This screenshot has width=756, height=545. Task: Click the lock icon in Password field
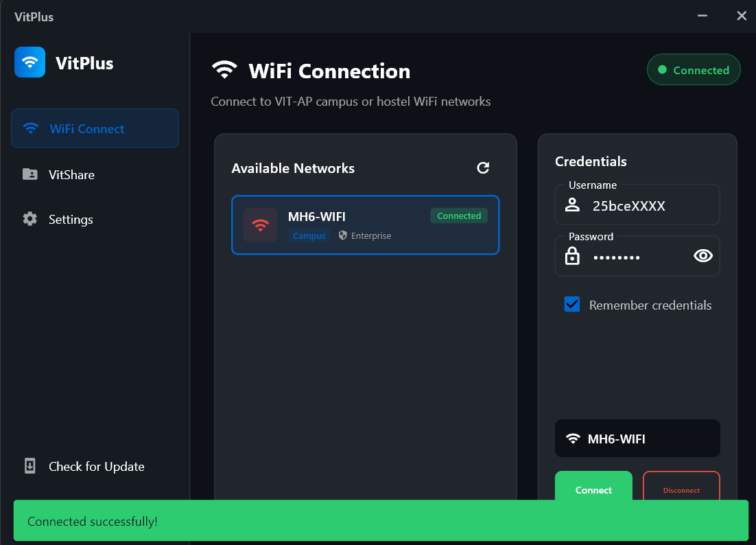(x=572, y=256)
